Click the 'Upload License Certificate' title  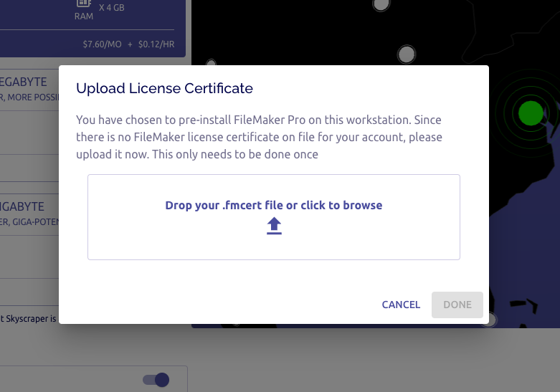coord(164,88)
